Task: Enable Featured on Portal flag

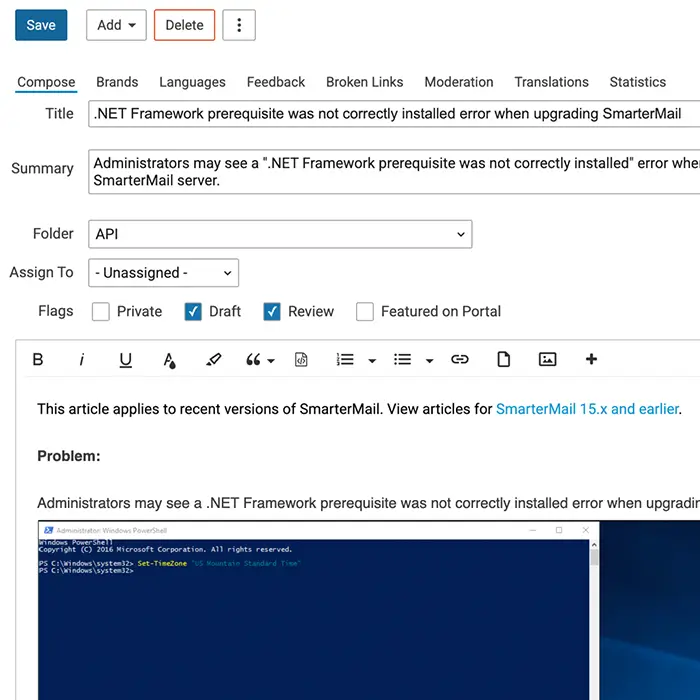Action: (365, 312)
